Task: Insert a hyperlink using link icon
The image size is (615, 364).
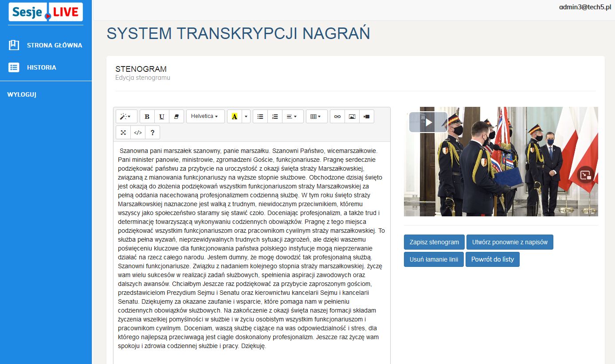Action: coord(337,117)
